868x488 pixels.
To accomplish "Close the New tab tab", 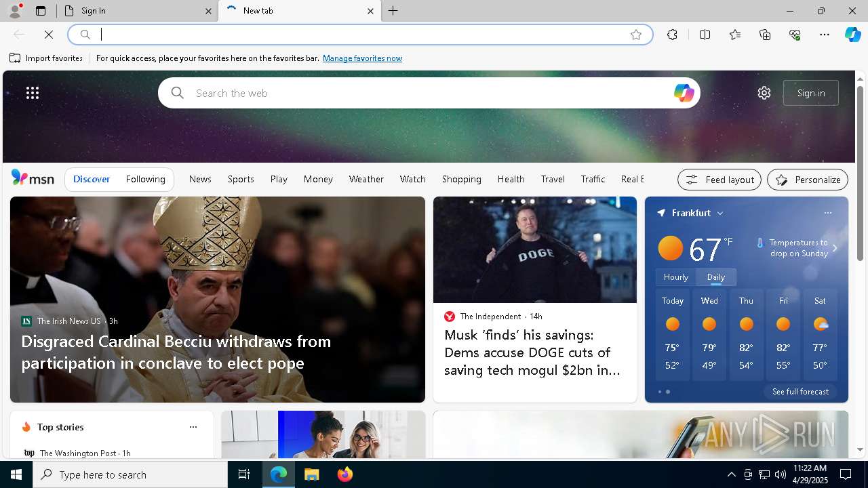I will [x=370, y=11].
